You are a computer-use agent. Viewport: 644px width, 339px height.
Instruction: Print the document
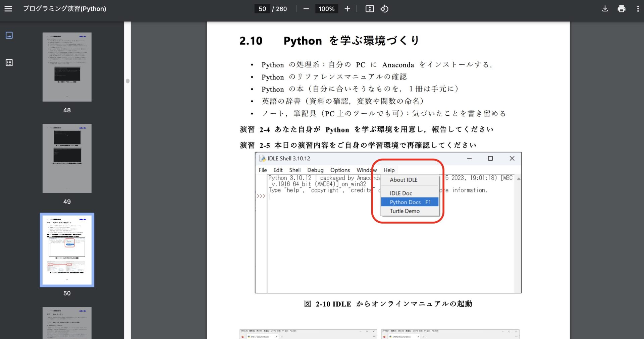pos(621,9)
